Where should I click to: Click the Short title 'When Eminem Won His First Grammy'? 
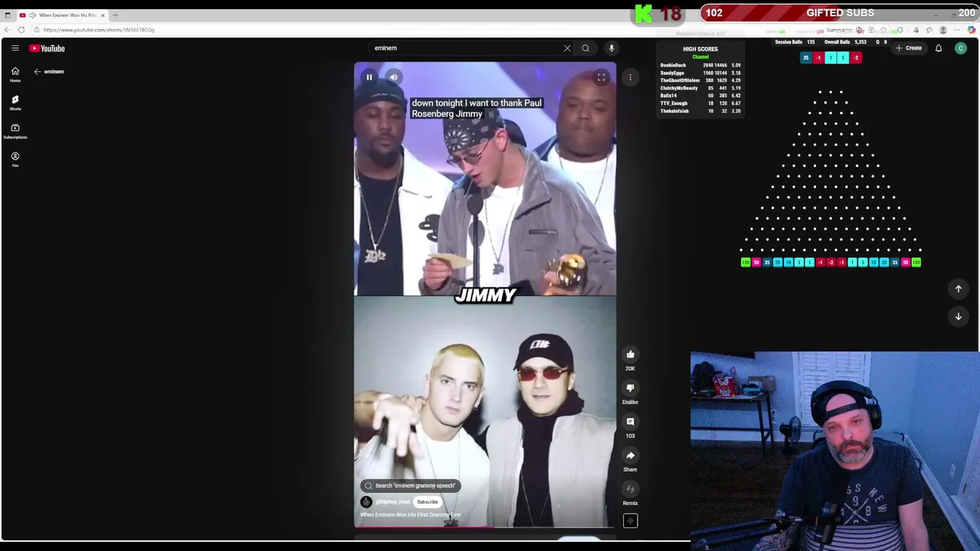coord(410,515)
